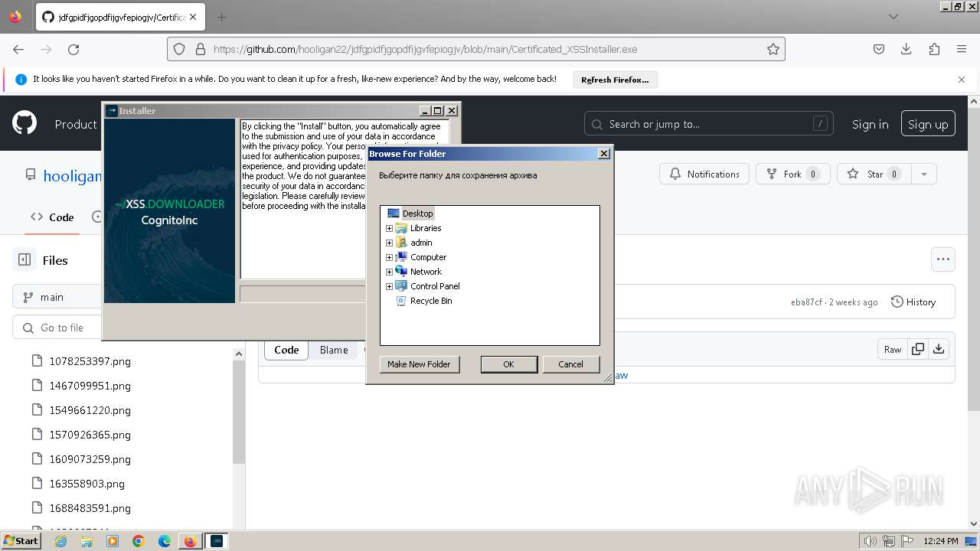Open file 1078253397.png
The height and width of the screenshot is (551, 980).
point(90,361)
